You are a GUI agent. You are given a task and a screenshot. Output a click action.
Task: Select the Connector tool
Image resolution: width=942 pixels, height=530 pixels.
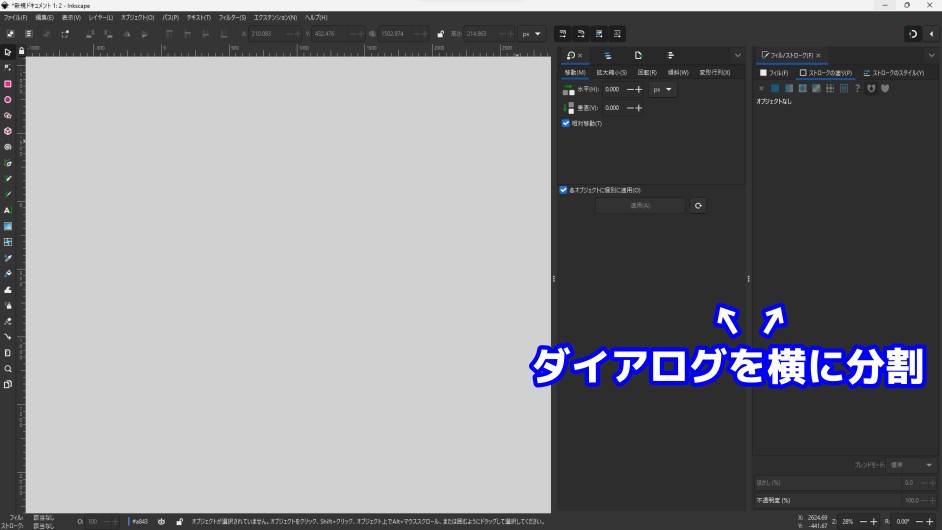coord(8,337)
